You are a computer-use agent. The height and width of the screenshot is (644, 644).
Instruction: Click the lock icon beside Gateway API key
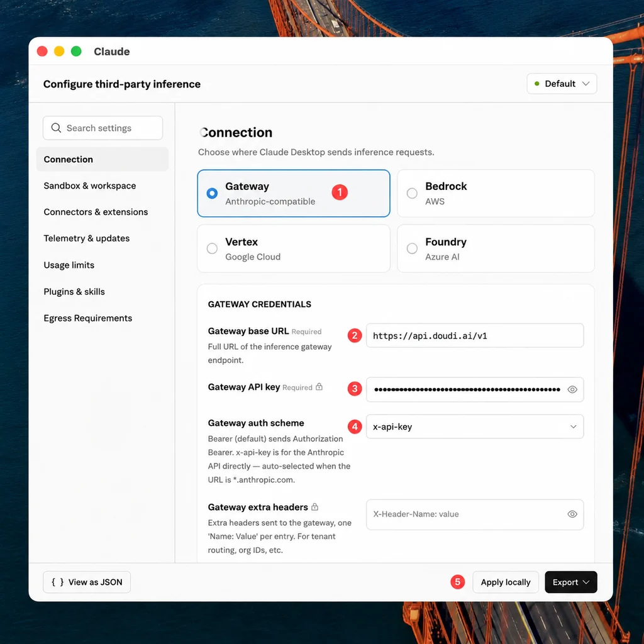click(319, 387)
